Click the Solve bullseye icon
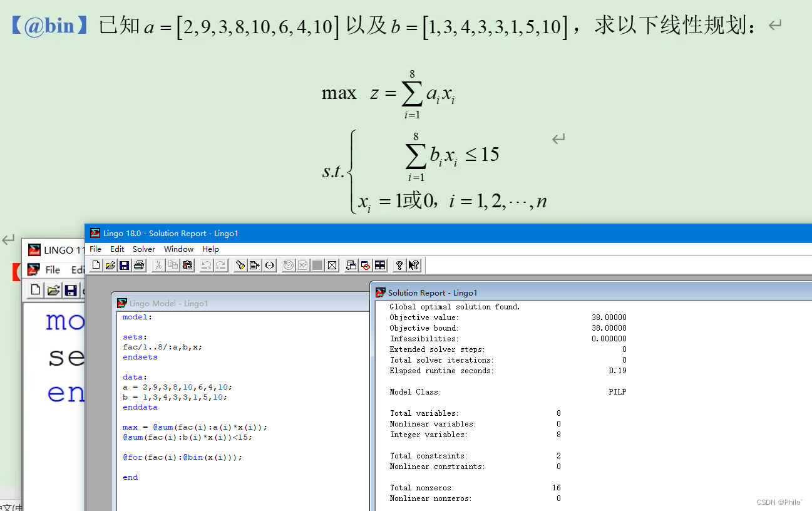This screenshot has width=812, height=511. click(289, 266)
